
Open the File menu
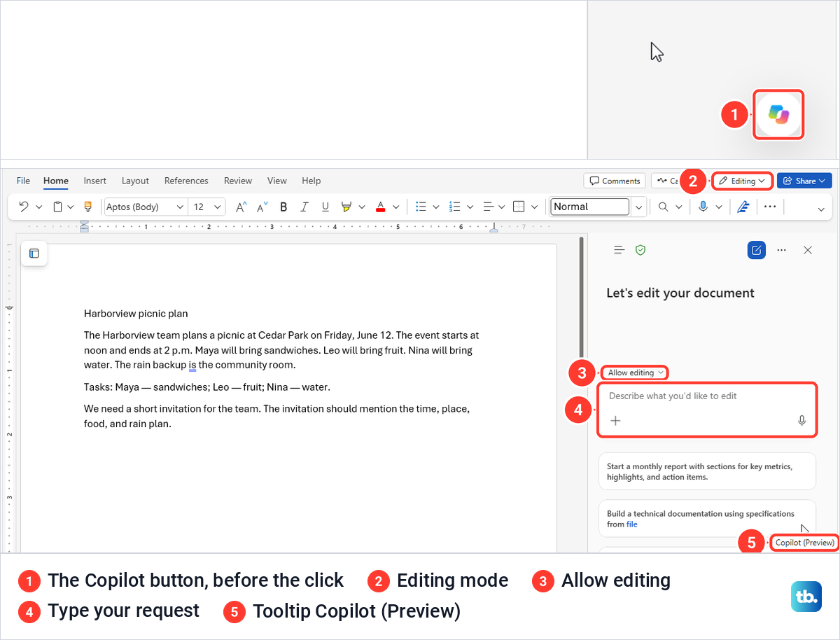pos(23,181)
